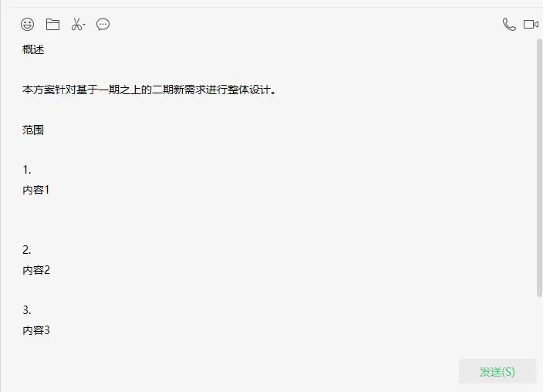
Task: Click the list number "3." line
Action: [27, 310]
